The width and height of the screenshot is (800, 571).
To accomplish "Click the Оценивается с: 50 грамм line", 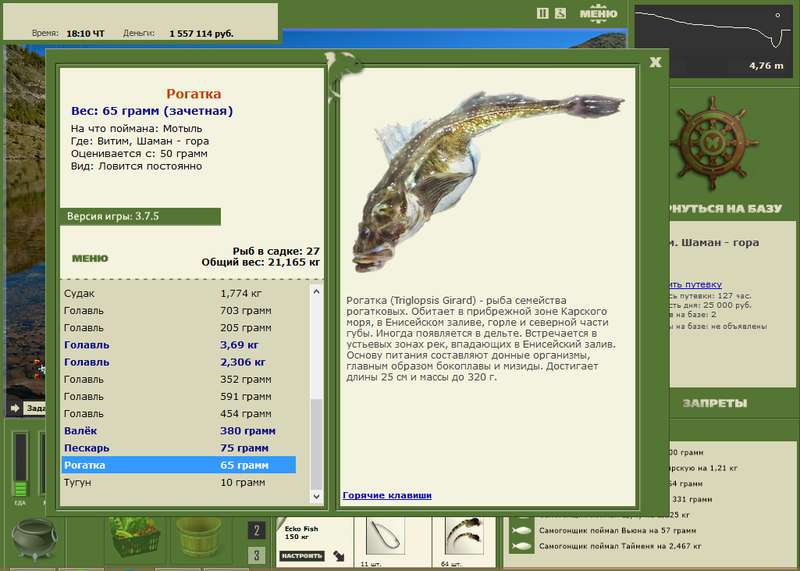I will pyautogui.click(x=139, y=154).
